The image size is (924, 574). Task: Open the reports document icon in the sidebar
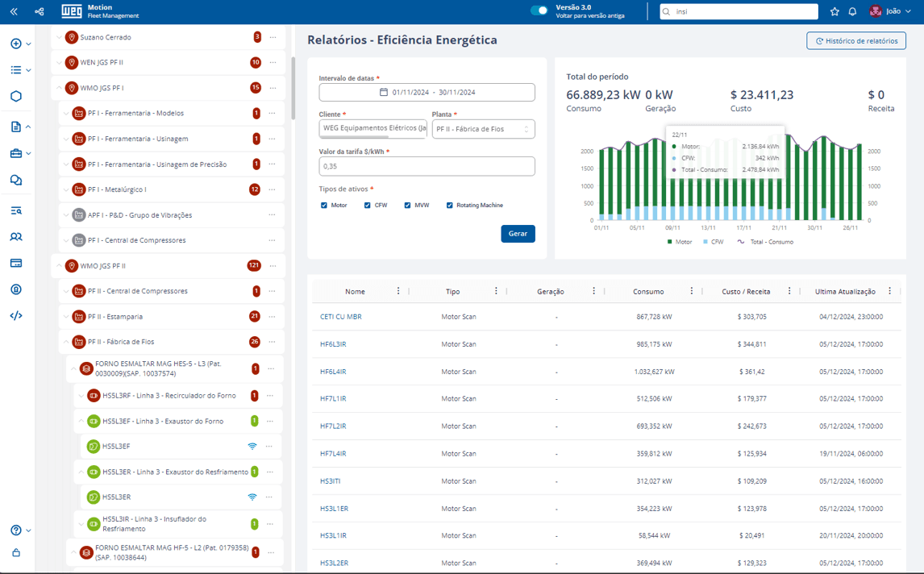pyautogui.click(x=16, y=127)
